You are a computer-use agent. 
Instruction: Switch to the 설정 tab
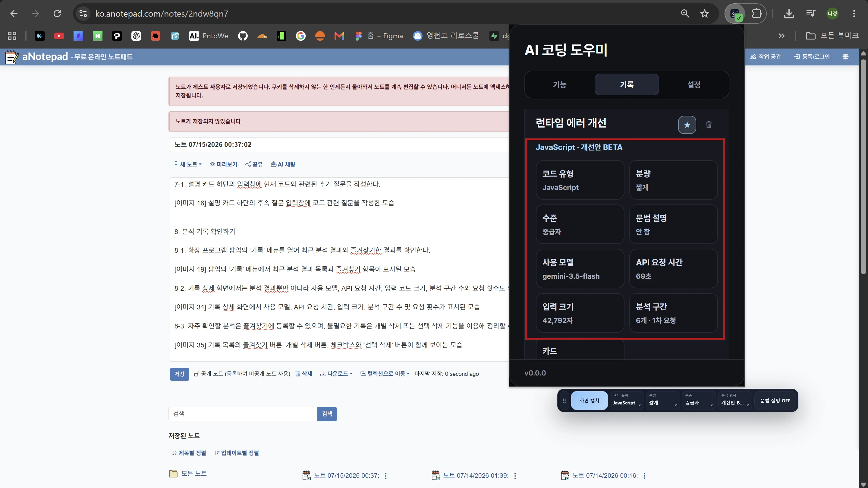pos(694,84)
